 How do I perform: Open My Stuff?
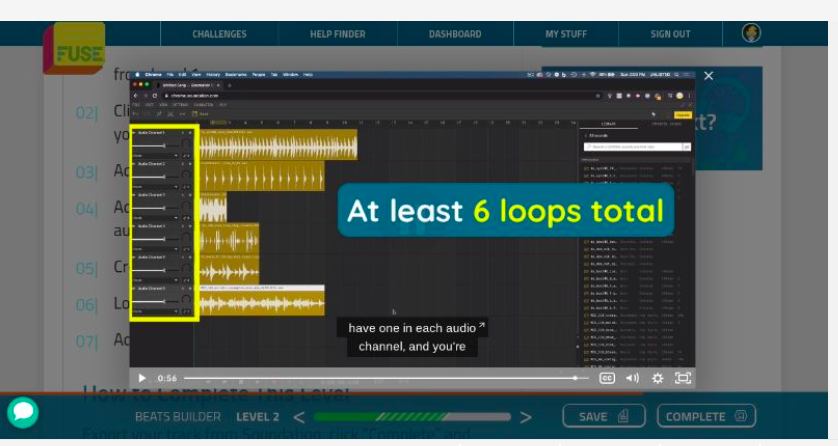tap(566, 34)
